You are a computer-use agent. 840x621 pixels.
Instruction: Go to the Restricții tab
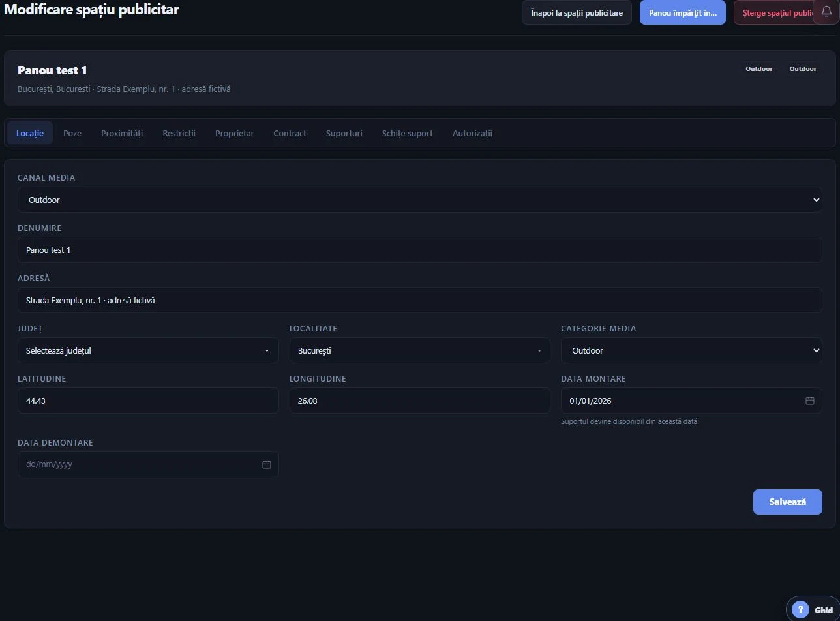click(x=179, y=133)
